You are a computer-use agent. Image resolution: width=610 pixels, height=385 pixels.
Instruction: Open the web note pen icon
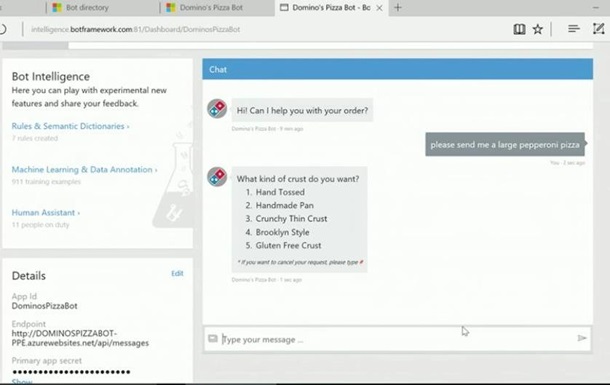coord(598,28)
